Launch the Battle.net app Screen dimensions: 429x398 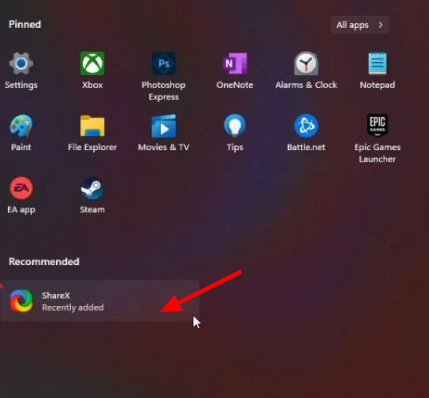306,133
